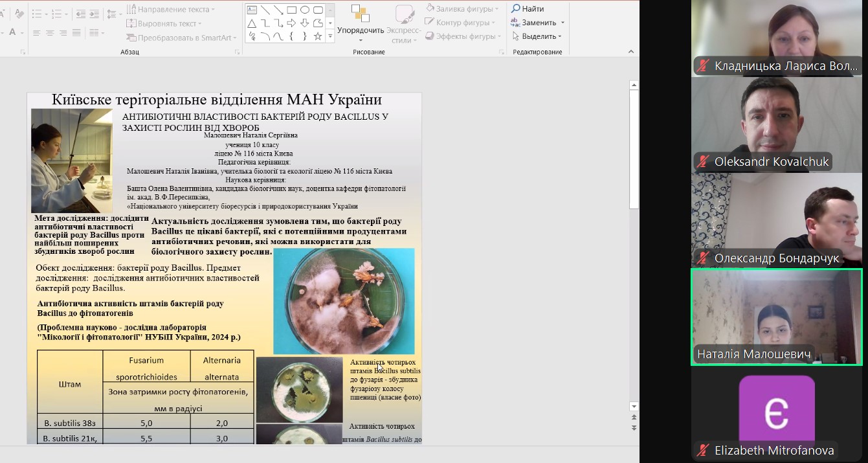Open the Выделить select menu
This screenshot has height=463, width=868.
537,36
